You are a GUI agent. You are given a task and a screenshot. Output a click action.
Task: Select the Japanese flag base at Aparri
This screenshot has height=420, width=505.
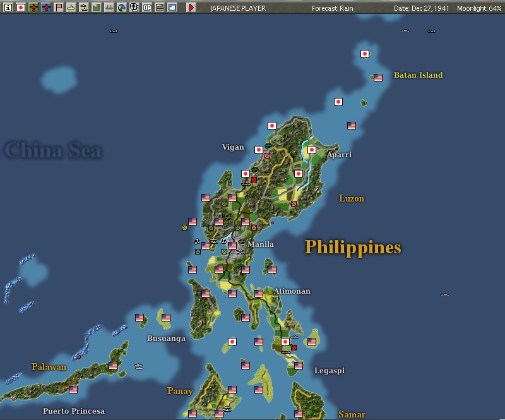312,150
